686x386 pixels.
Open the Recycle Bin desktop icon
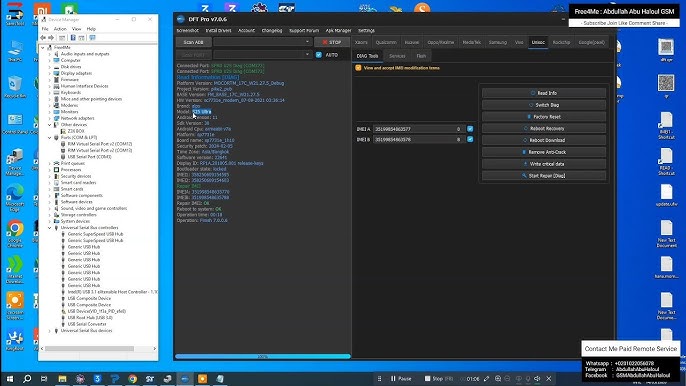click(x=15, y=87)
